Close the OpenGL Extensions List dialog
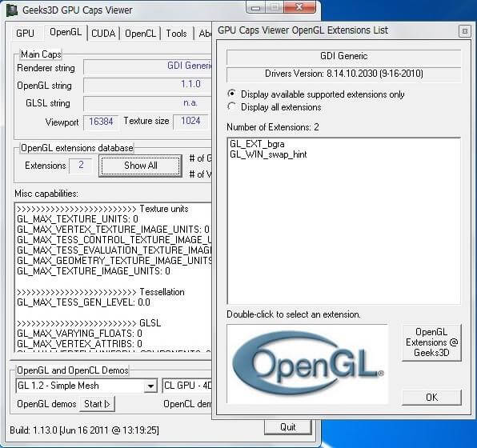Screen dimensions: 477x448 pyautogui.click(x=464, y=30)
